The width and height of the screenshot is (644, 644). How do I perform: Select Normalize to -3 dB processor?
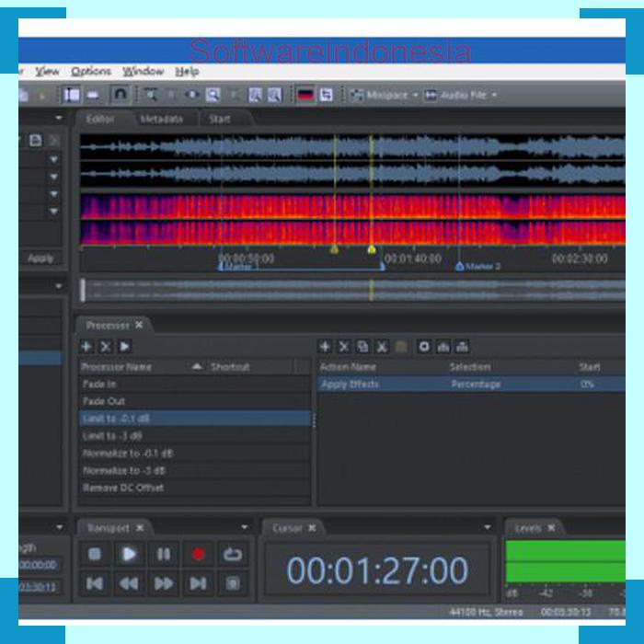pos(194,470)
